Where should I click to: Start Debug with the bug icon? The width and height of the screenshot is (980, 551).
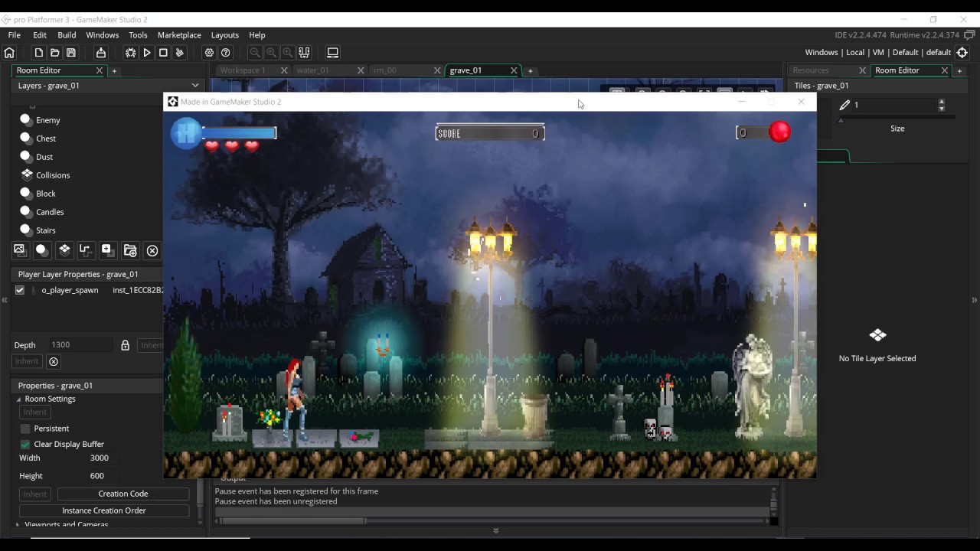coord(130,53)
